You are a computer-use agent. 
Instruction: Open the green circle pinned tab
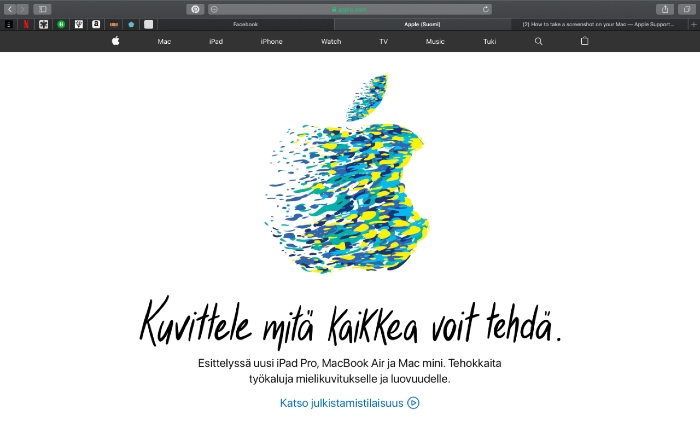[61, 25]
